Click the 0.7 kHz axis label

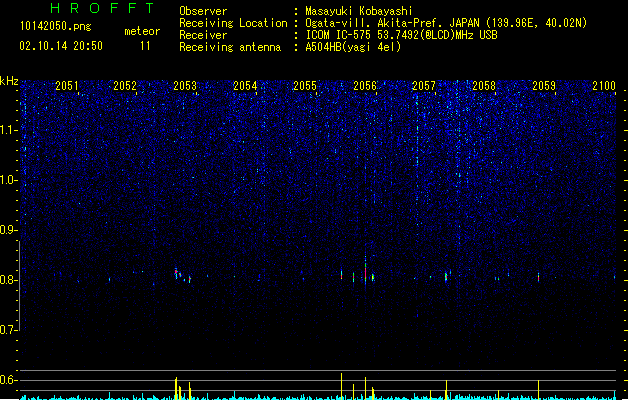(8, 330)
